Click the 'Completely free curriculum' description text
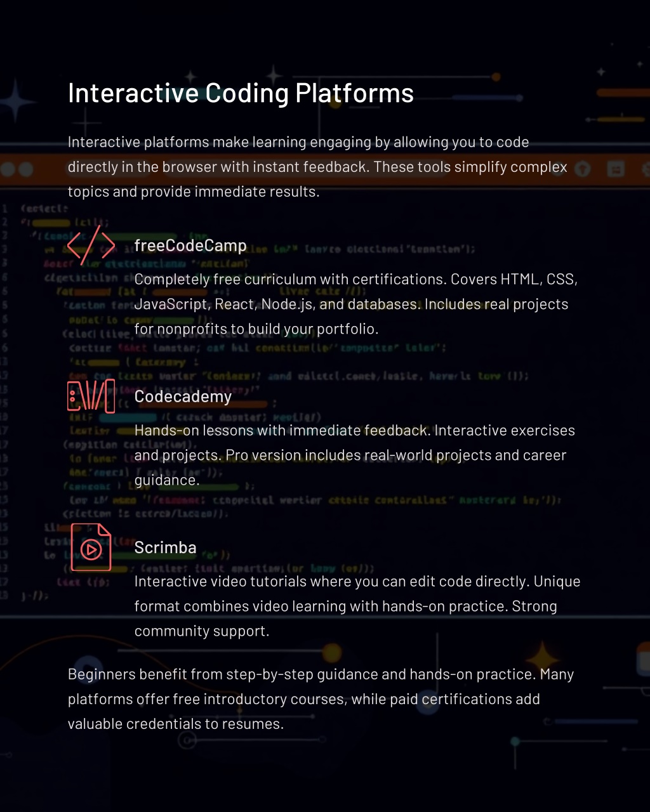 point(355,304)
